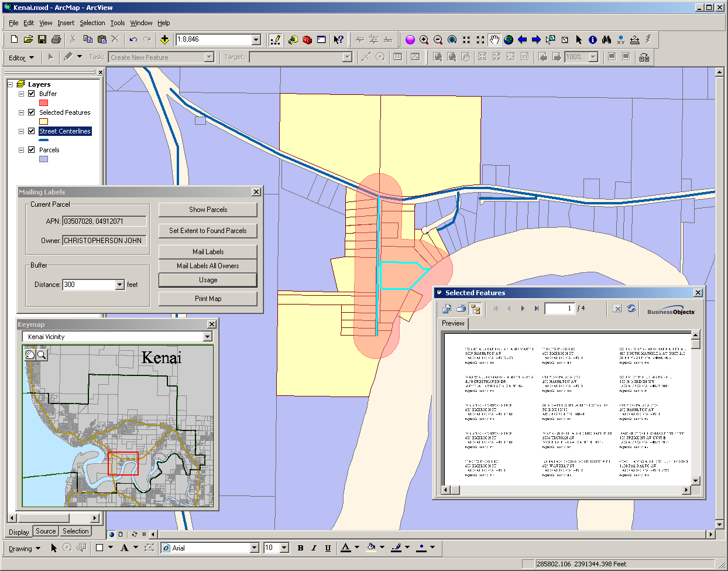Click the purple sphere tool icon

[410, 39]
